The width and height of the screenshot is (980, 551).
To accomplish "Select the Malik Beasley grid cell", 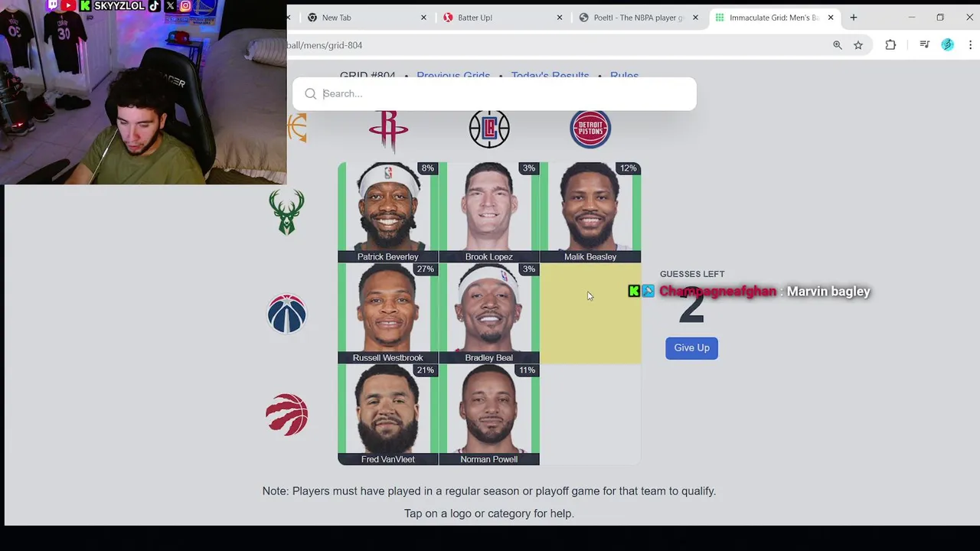I will [x=590, y=212].
